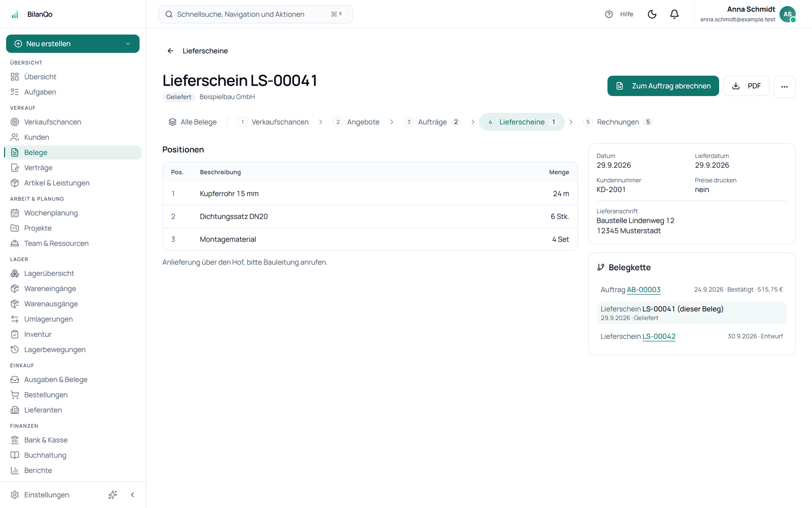Open Kunden in the sidebar

pos(73,137)
